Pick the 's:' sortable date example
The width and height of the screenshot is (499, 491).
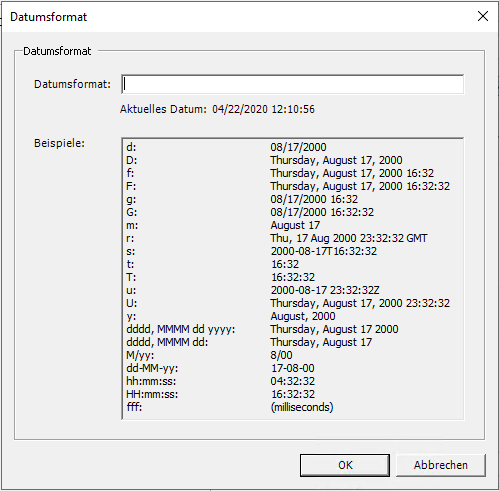[292, 251]
